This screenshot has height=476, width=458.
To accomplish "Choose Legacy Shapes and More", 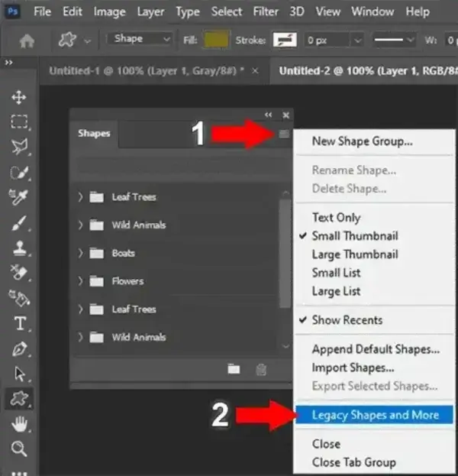I will point(374,415).
